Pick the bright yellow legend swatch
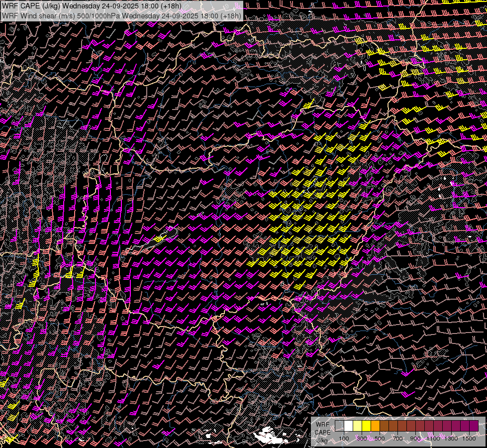This screenshot has height=448, width=487. click(x=366, y=426)
